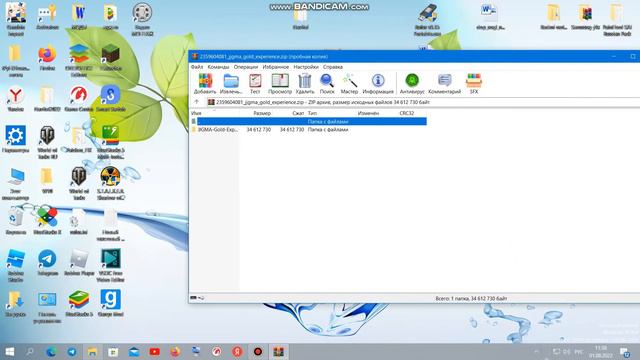The width and height of the screenshot is (640, 360).
Task: Open the Справка menu
Action: [x=333, y=67]
